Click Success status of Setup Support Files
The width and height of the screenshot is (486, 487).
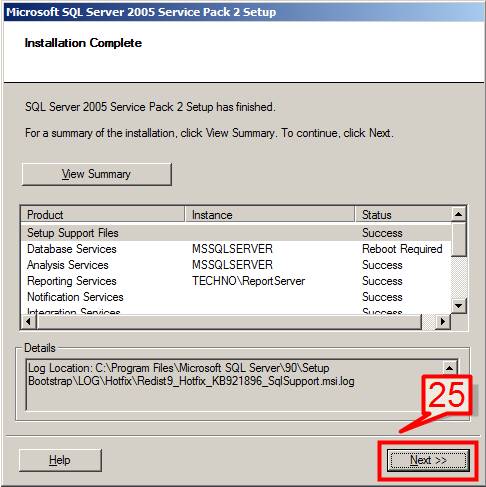pos(382,233)
